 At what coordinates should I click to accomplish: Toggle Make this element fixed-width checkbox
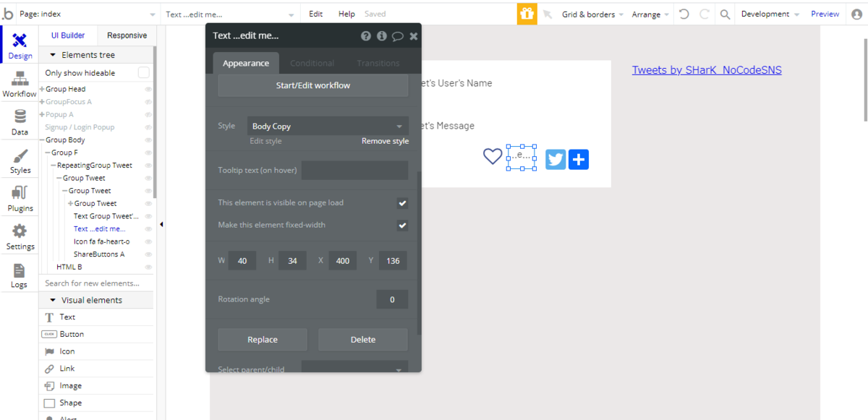point(402,226)
